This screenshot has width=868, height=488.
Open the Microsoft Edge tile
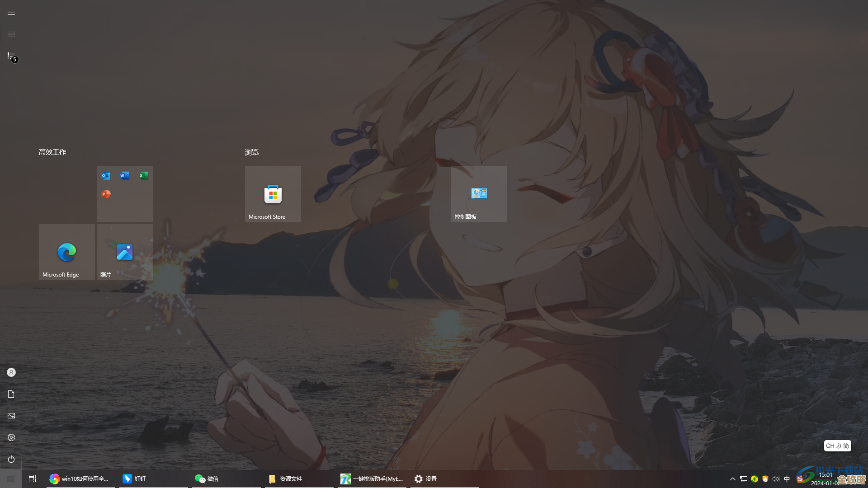click(x=66, y=252)
